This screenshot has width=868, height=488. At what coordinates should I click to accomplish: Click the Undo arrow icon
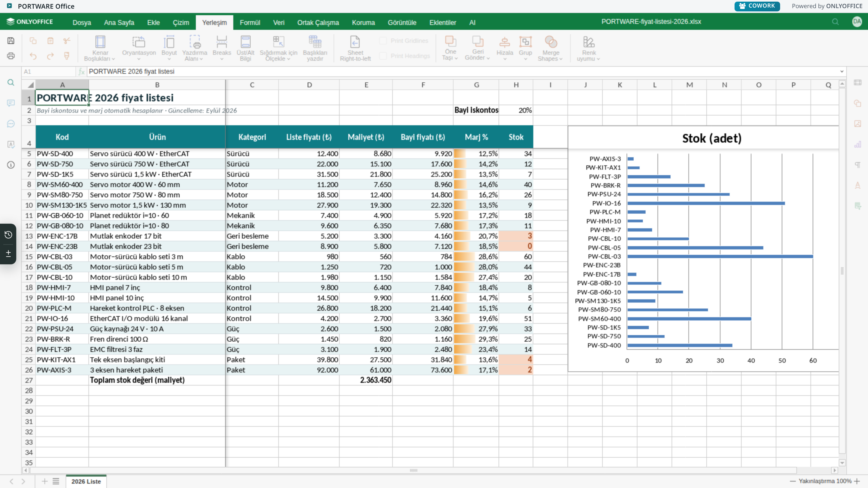[33, 56]
